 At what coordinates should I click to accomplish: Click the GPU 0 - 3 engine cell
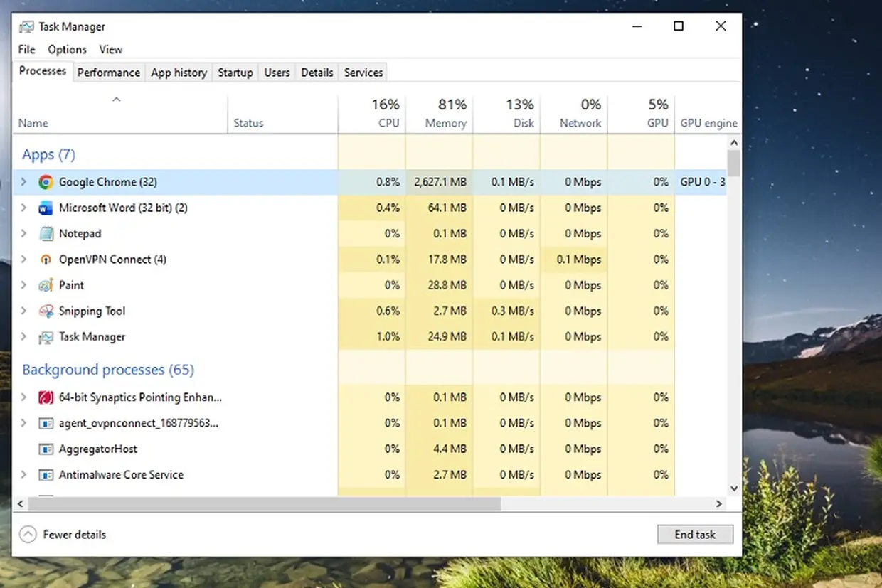click(701, 182)
